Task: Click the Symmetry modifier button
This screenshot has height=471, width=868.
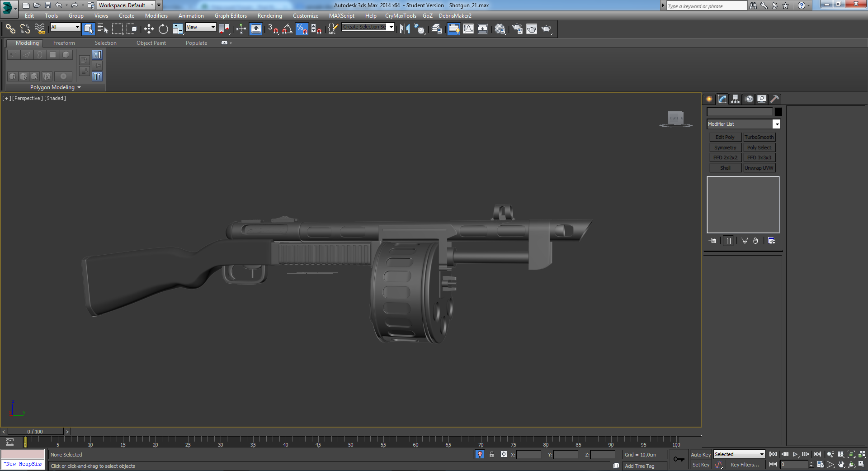Action: pyautogui.click(x=725, y=147)
